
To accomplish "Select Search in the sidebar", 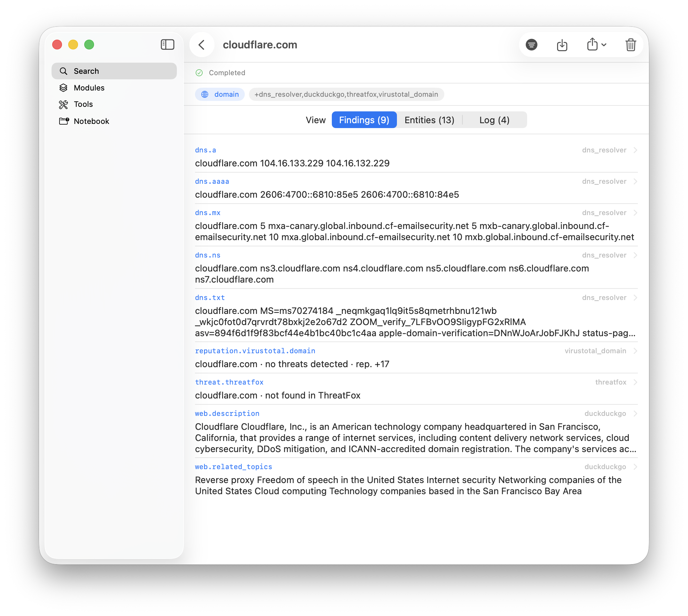I will pyautogui.click(x=114, y=71).
